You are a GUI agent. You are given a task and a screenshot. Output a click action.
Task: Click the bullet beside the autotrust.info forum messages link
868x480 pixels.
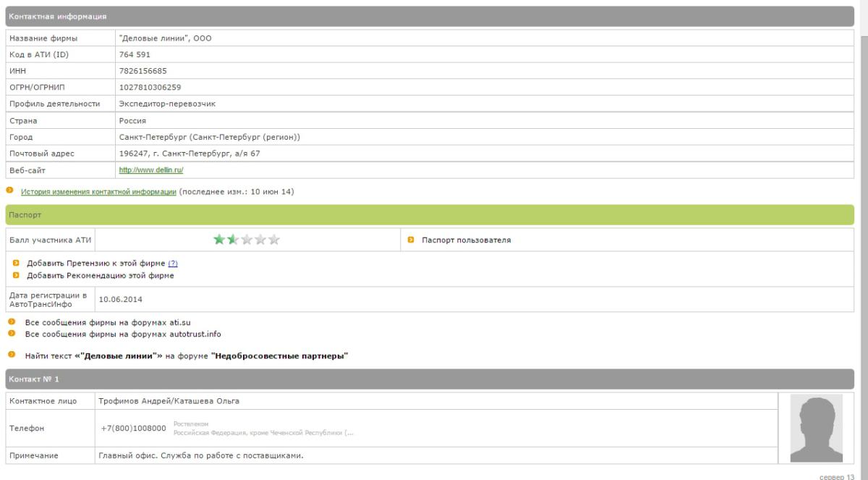(x=11, y=333)
